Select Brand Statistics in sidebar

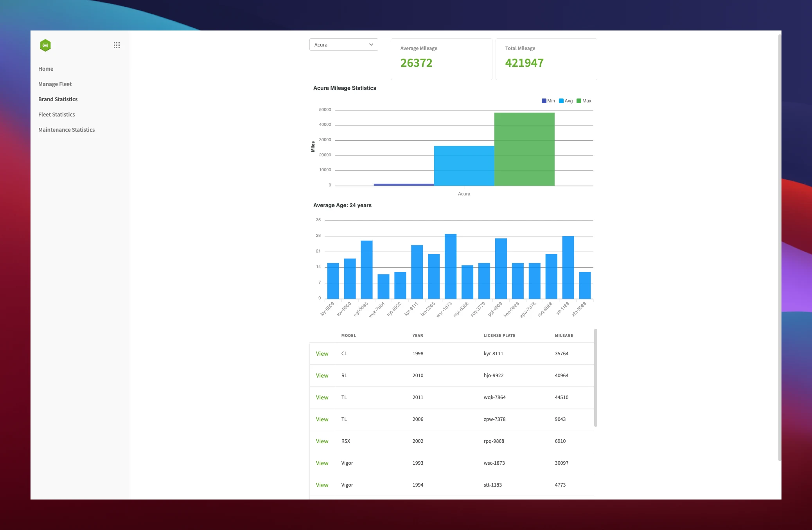(58, 99)
